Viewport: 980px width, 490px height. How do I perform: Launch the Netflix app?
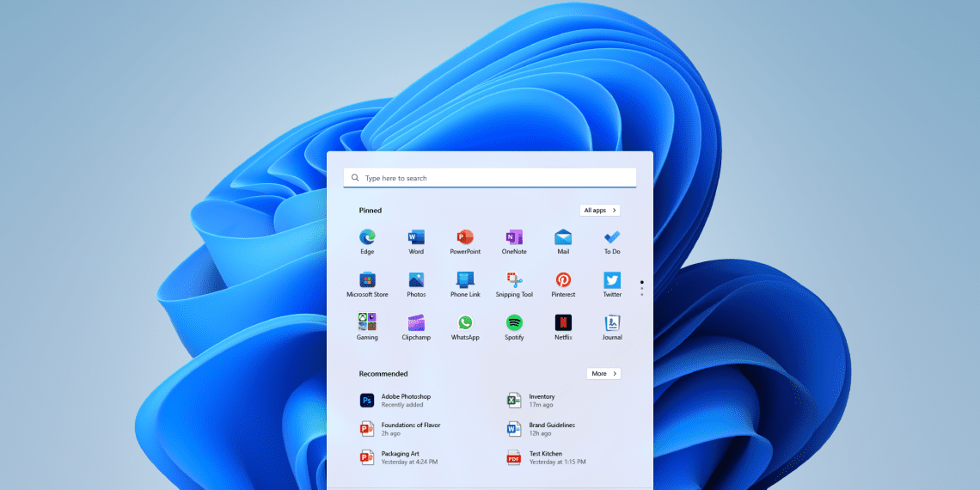click(563, 323)
